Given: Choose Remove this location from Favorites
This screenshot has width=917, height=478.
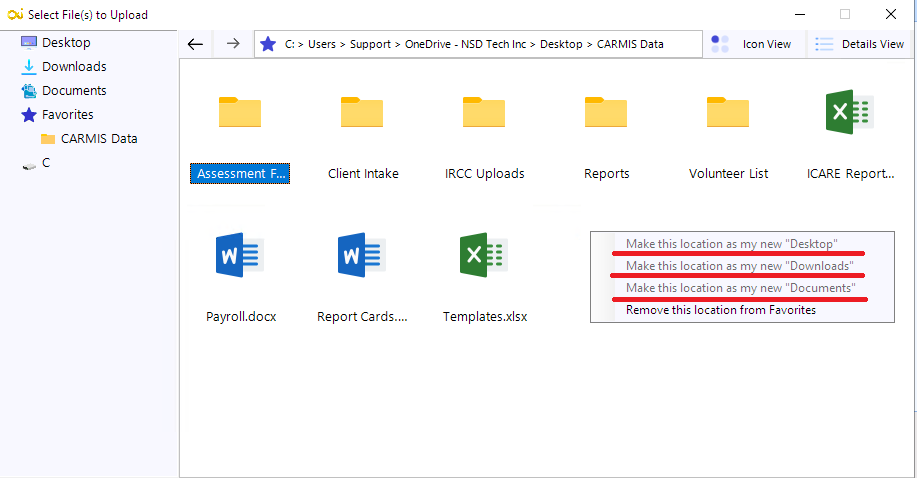Looking at the screenshot, I should click(720, 310).
